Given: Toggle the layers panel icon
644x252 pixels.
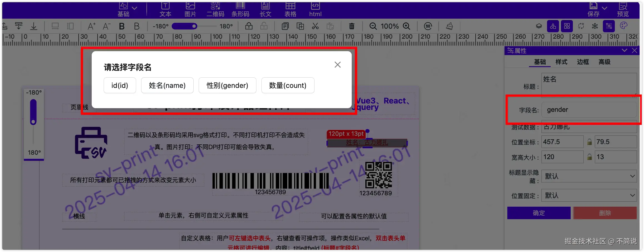Looking at the screenshot, I should (539, 26).
